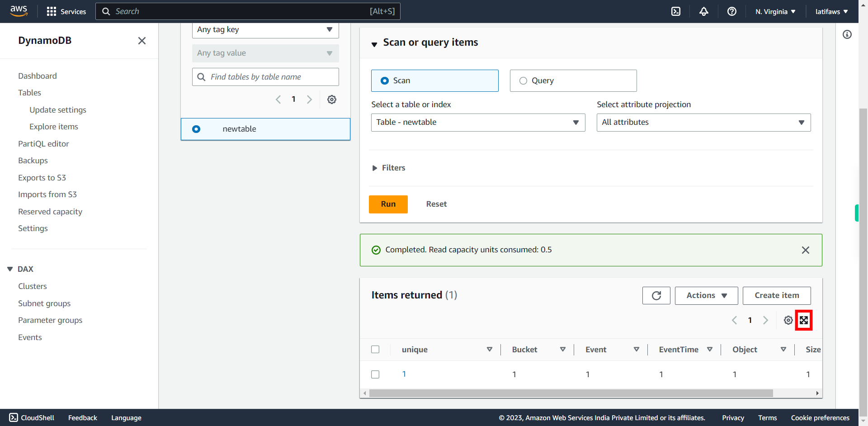Image resolution: width=868 pixels, height=426 pixels.
Task: Sort by the EventTime column arrow
Action: (710, 350)
